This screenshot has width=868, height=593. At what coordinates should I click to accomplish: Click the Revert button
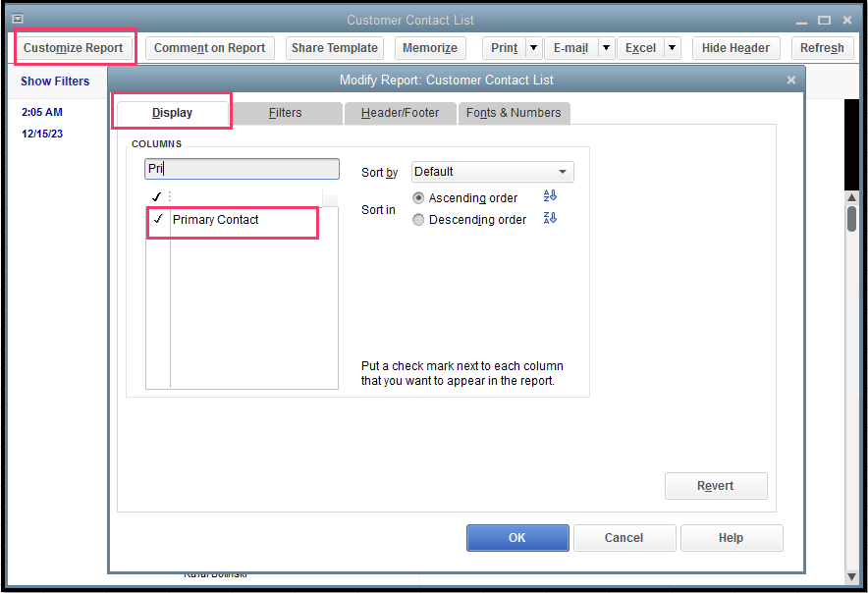(x=716, y=486)
